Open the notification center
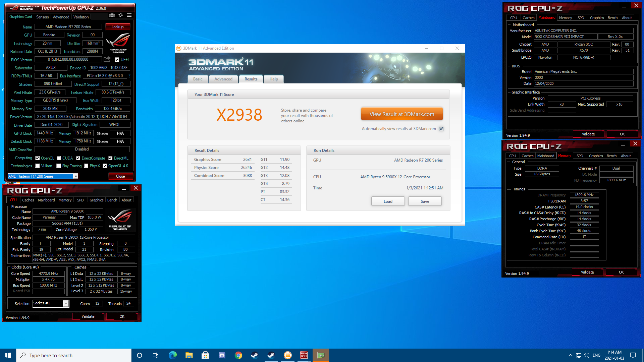The image size is (644, 362). (633, 355)
